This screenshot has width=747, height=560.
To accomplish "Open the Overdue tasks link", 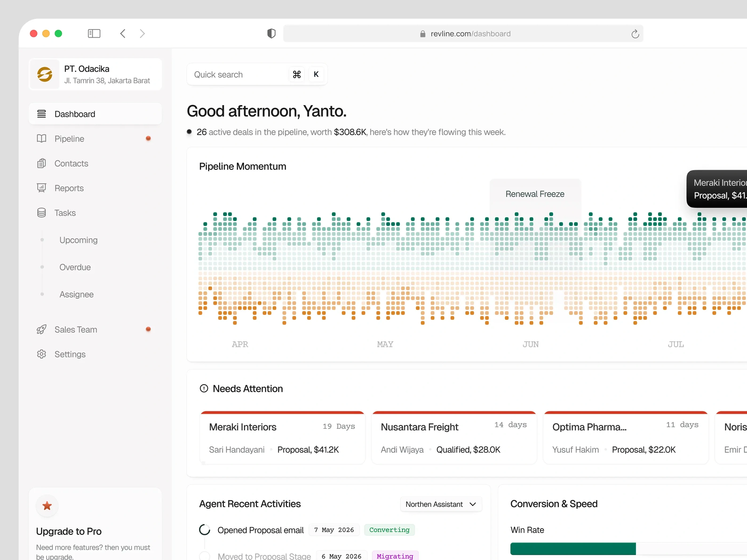I will pos(75,267).
